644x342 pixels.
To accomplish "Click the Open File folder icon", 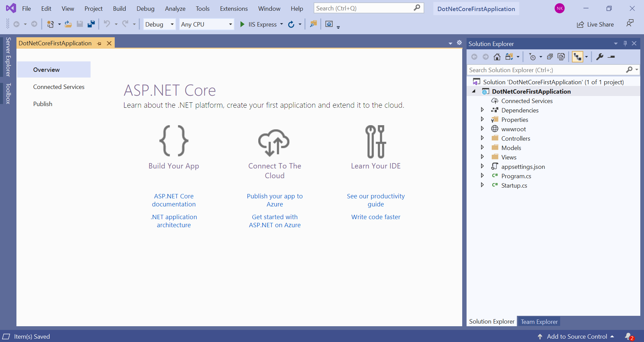I will click(x=68, y=24).
